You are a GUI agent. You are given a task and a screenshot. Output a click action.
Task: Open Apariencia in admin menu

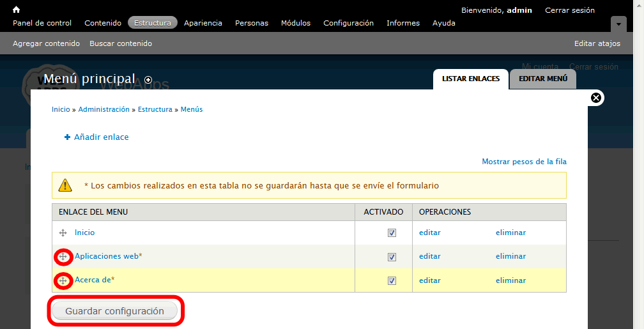203,23
